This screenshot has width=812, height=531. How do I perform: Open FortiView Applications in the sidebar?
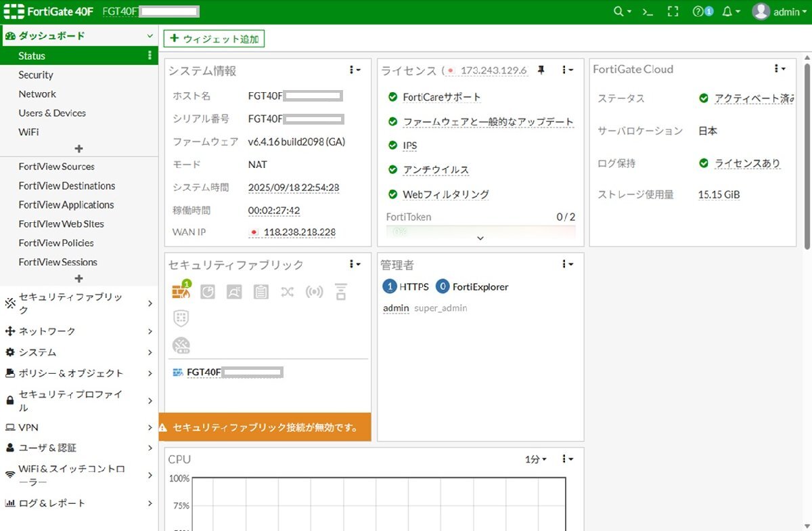coord(66,205)
